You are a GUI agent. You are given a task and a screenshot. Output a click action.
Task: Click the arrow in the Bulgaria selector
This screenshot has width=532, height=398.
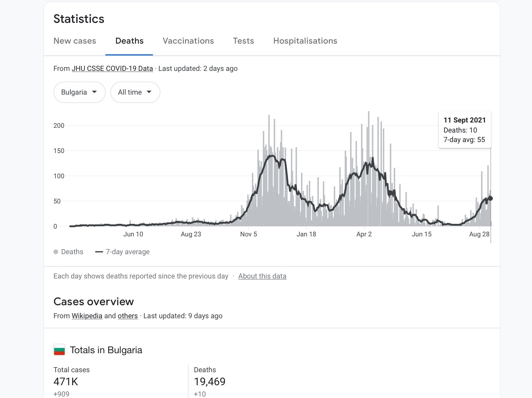94,92
